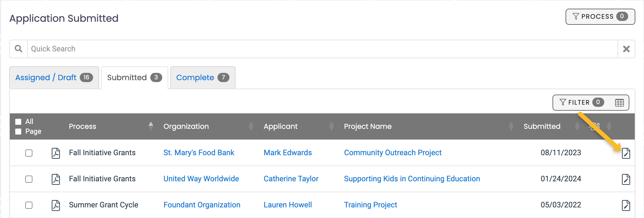
Task: Click into the Quick Search field
Action: (x=321, y=49)
